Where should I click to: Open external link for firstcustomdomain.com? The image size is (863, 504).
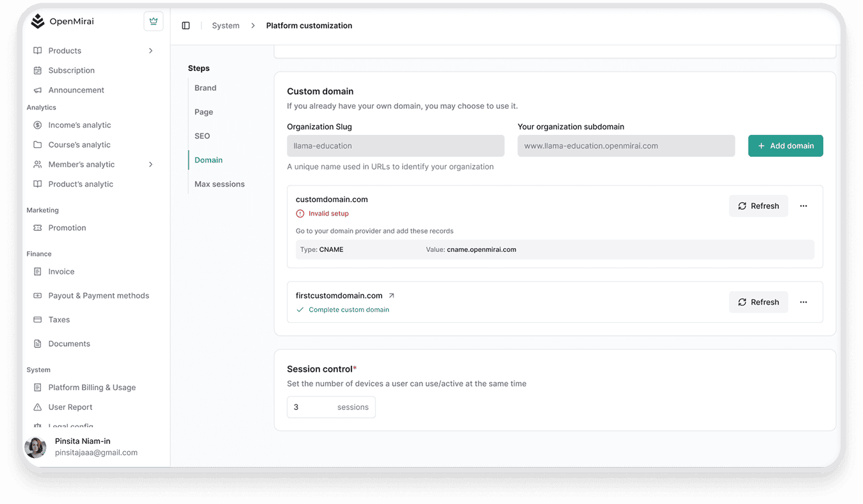click(392, 295)
